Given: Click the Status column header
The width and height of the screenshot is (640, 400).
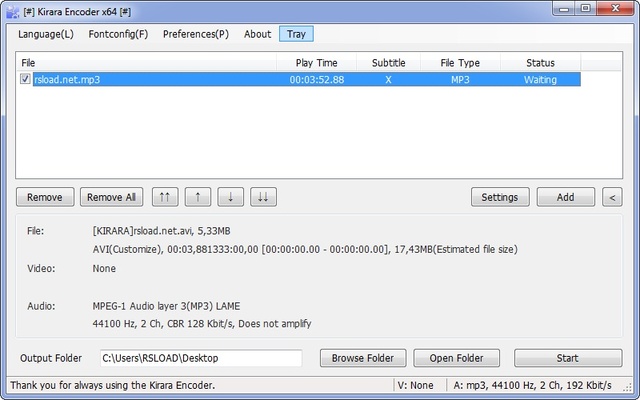Looking at the screenshot, I should 540,63.
